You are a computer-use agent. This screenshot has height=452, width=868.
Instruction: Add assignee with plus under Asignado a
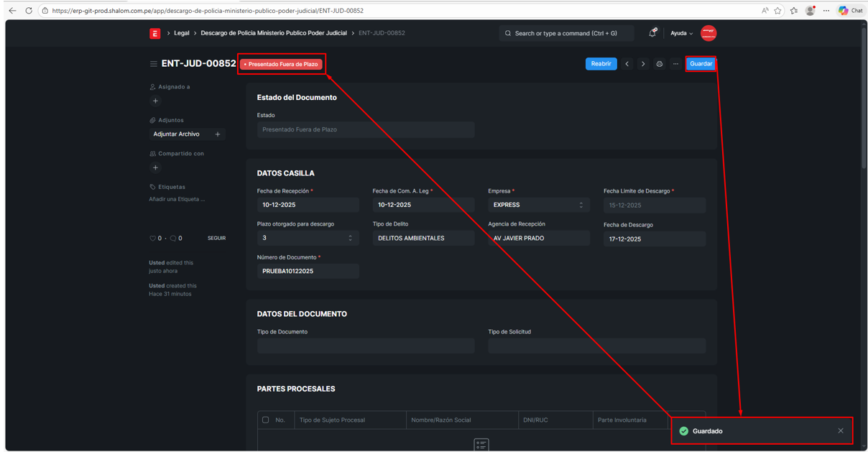pos(155,101)
